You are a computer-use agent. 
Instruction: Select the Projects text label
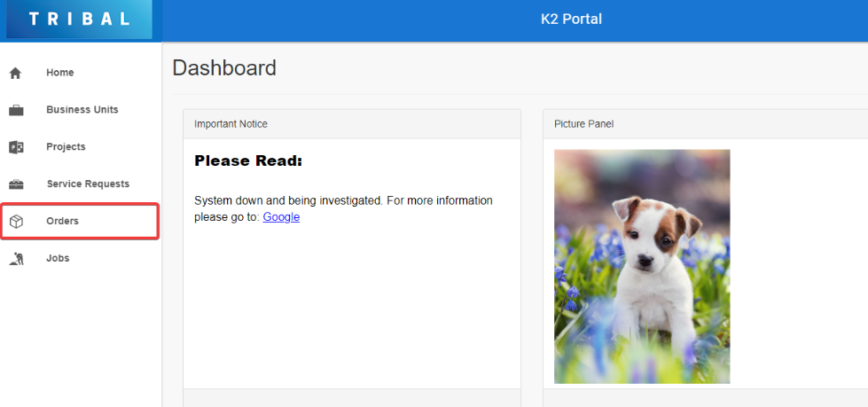66,147
